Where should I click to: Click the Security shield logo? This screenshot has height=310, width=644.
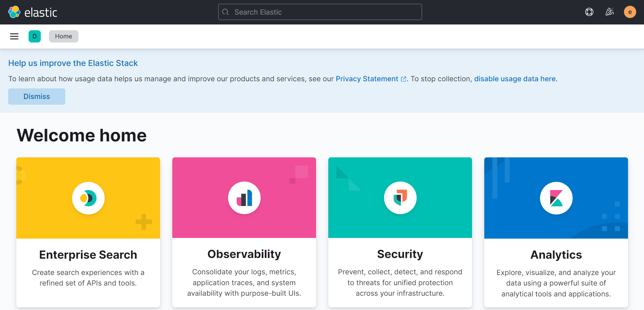tap(400, 198)
